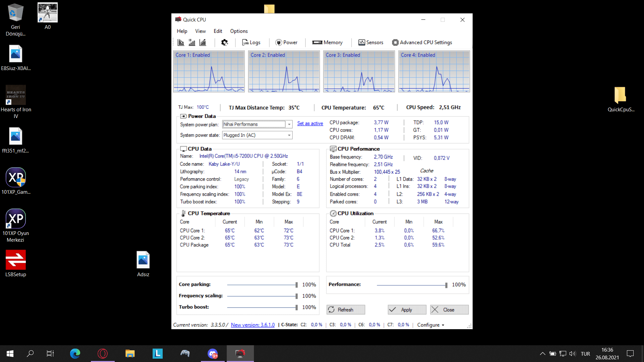This screenshot has height=362, width=644.
Task: Open the taskbar clock showing 16:36
Action: point(607,354)
